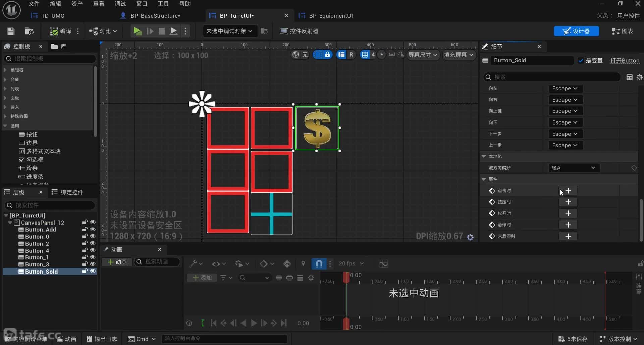
Task: Click the hierarchy search field
Action: click(x=50, y=205)
